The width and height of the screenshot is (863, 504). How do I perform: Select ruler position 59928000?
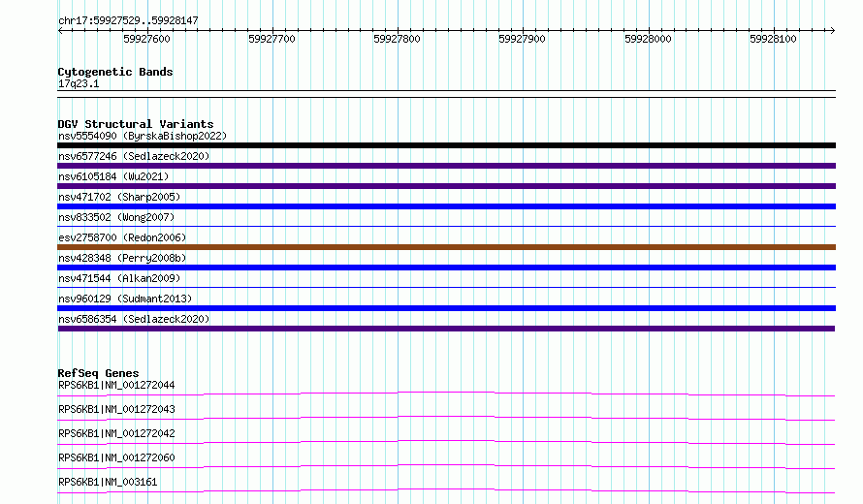point(648,39)
